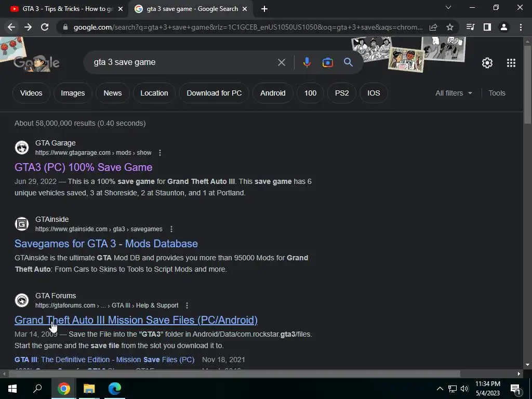
Task: Click the GTA Forums site favicon
Action: (22, 300)
